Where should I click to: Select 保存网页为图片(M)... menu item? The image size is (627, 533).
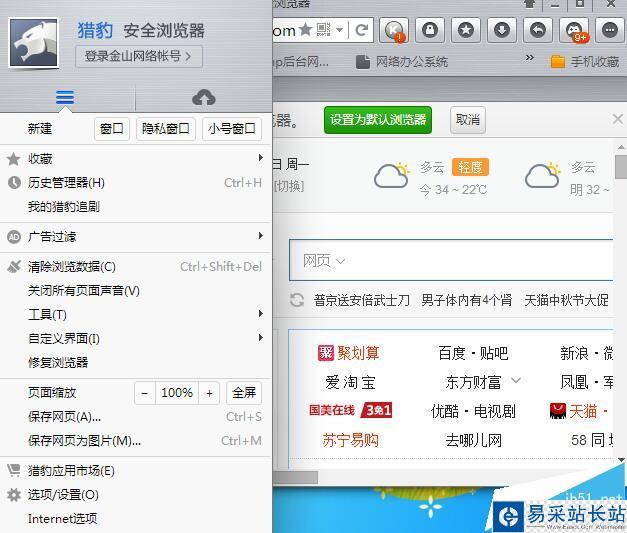(x=136, y=441)
